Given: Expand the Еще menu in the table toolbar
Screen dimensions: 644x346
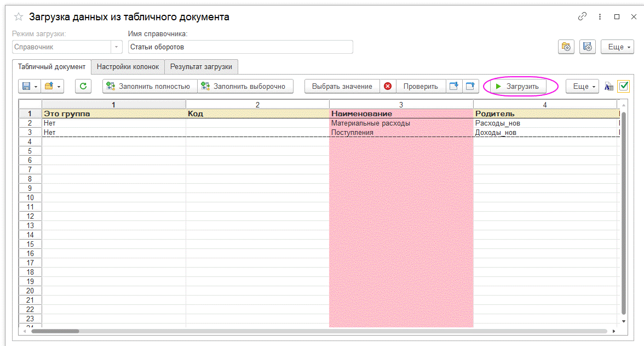Looking at the screenshot, I should tap(582, 86).
